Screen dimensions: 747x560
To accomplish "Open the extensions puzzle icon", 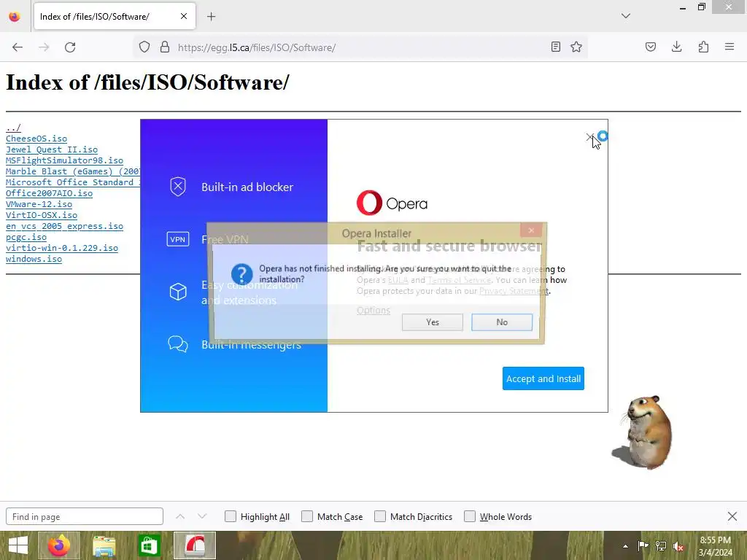I will pyautogui.click(x=703, y=47).
